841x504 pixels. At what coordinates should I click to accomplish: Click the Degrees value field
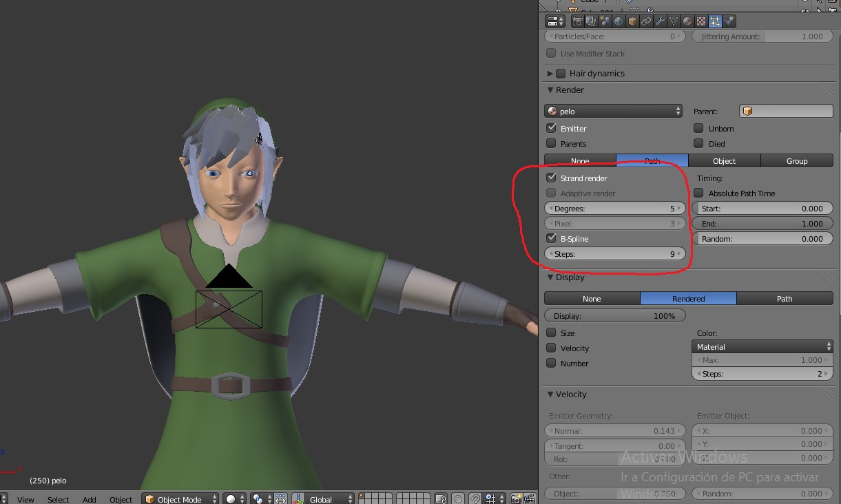pos(615,208)
